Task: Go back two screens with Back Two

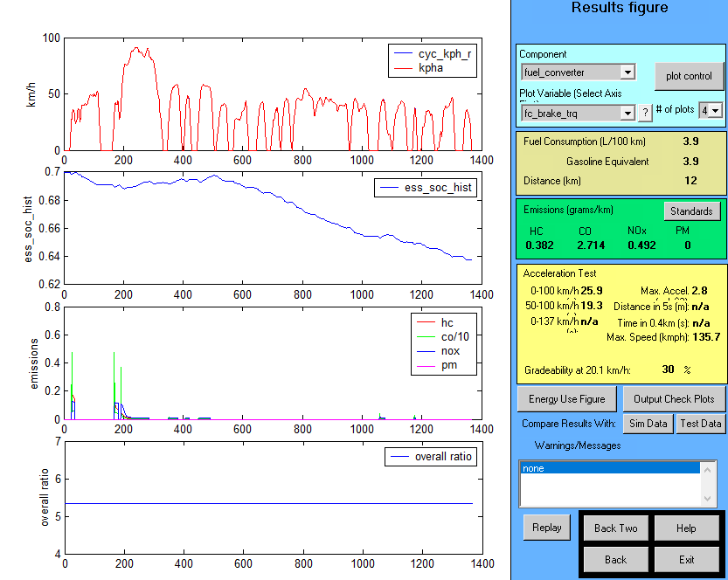Action: [x=616, y=528]
